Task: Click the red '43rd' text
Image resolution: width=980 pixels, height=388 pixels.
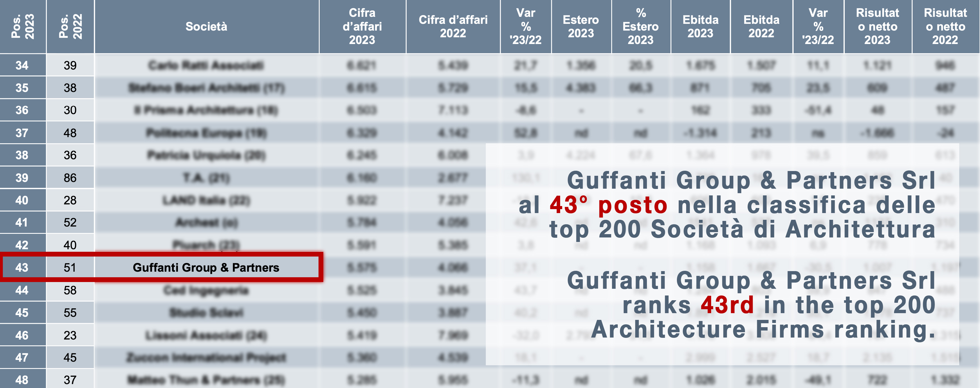Action: [x=727, y=305]
